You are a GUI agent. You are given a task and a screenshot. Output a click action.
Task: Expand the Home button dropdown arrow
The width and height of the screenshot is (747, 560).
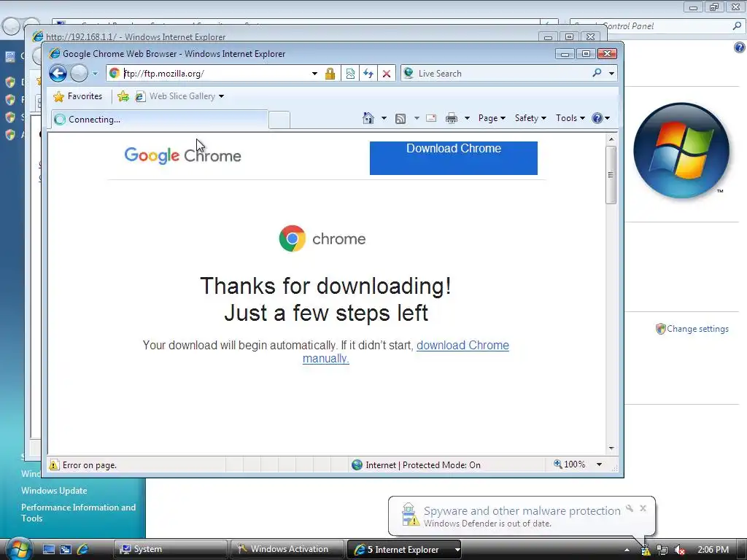384,118
